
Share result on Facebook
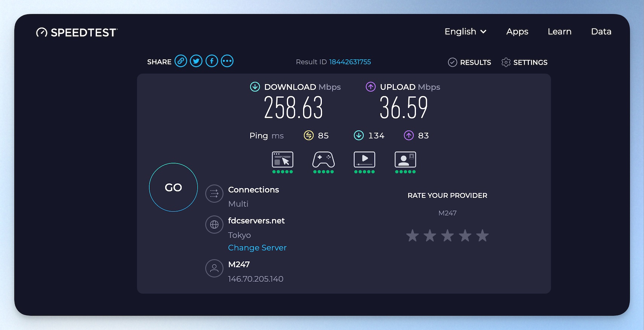coord(212,61)
